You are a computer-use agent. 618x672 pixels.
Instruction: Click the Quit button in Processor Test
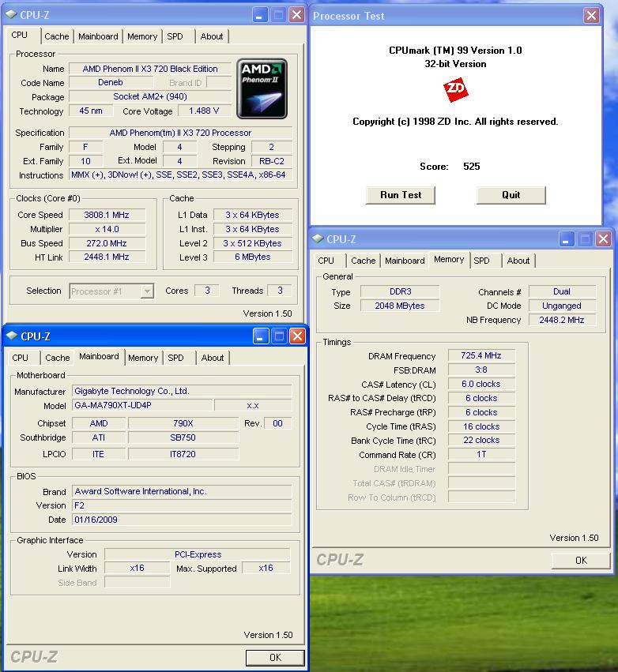[511, 195]
